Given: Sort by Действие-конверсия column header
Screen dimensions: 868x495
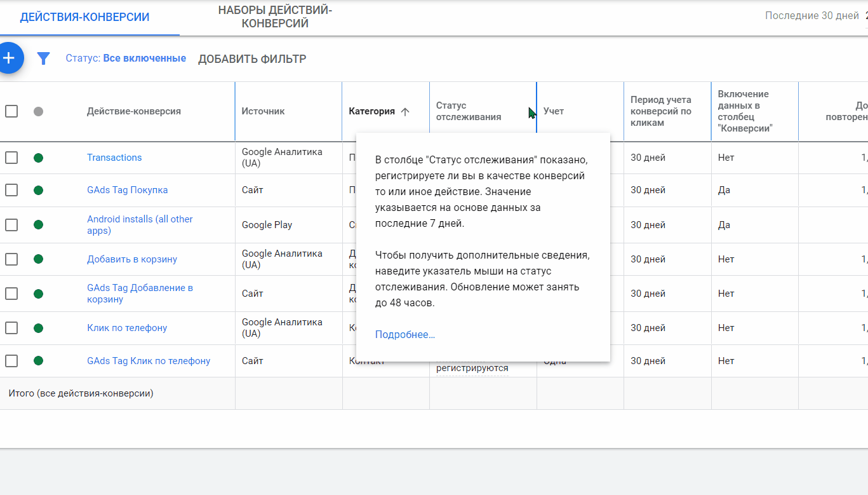Looking at the screenshot, I should 134,111.
